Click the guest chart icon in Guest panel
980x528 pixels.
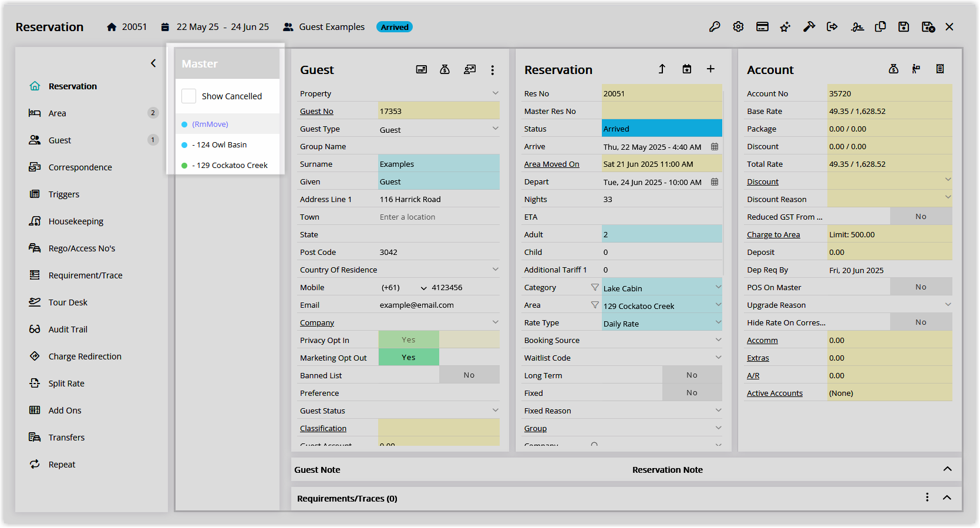(x=470, y=69)
